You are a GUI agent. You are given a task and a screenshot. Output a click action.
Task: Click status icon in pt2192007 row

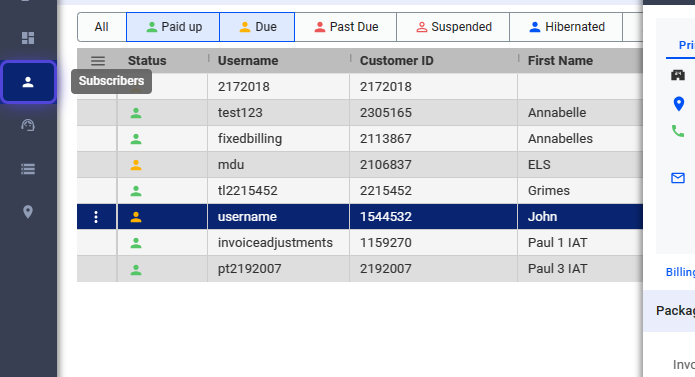tap(136, 269)
